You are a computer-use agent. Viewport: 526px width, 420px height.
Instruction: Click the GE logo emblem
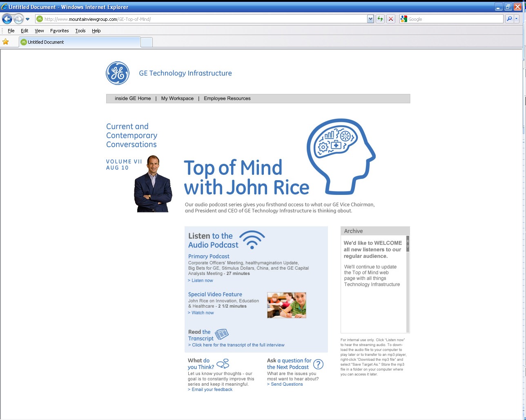118,73
